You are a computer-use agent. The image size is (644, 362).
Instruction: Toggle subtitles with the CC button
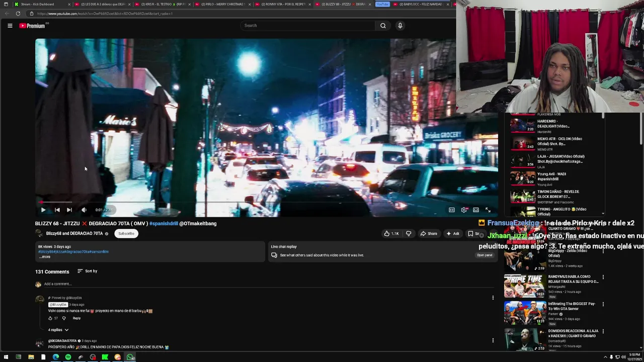point(452,210)
